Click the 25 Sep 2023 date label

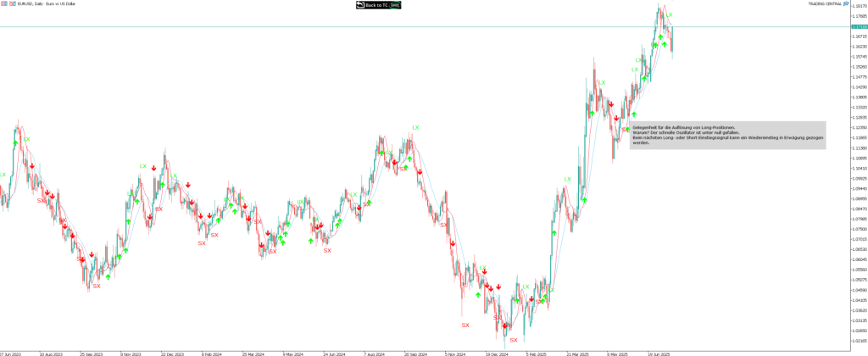click(92, 353)
